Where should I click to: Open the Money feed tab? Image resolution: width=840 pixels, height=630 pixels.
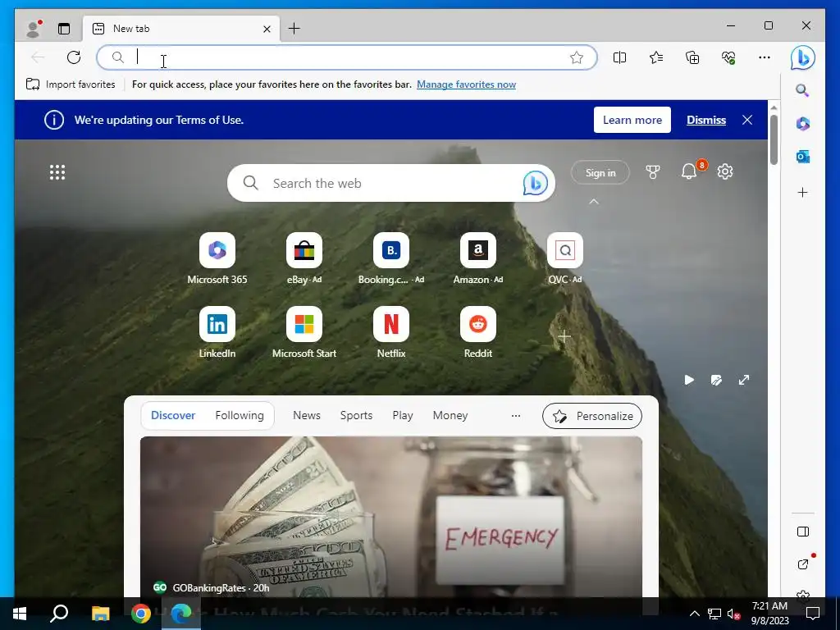point(450,415)
